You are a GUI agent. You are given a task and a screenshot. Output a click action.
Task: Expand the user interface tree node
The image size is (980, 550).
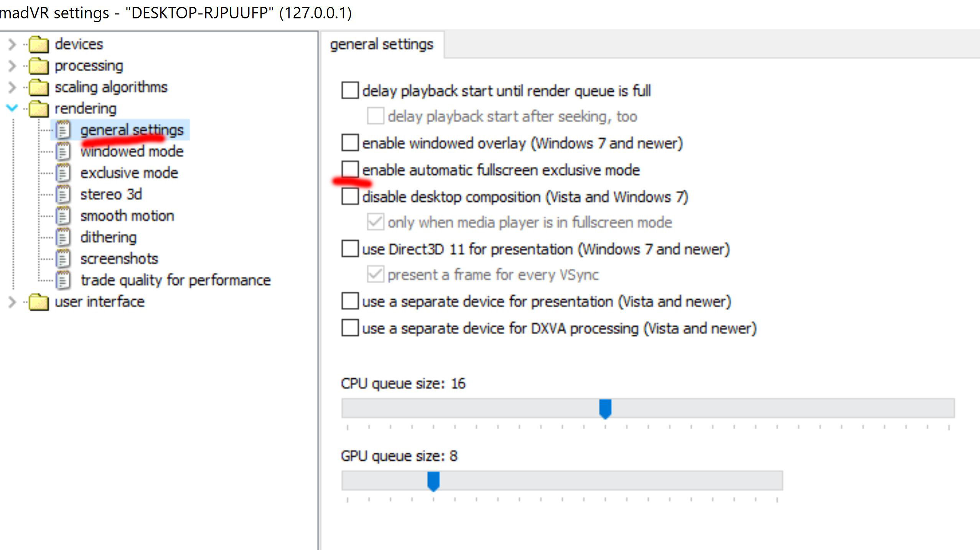(x=12, y=302)
